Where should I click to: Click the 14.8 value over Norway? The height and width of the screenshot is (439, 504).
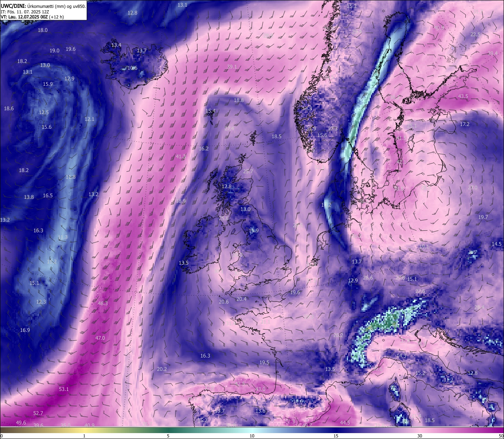coord(307,108)
